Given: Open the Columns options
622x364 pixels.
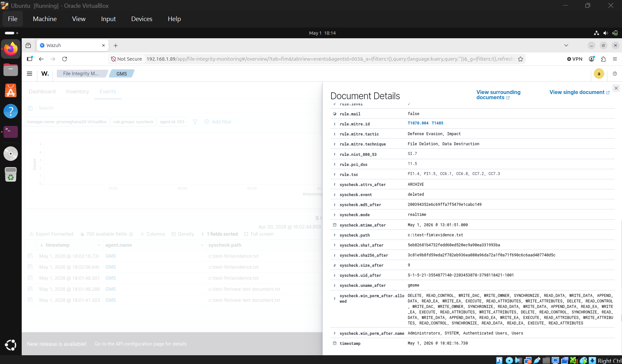Looking at the screenshot, I should click(x=152, y=234).
